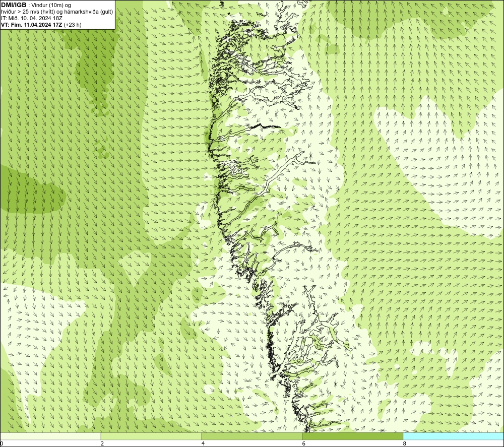Click the legend scale label '2'
This screenshot has width=504, height=447.
coord(102,444)
